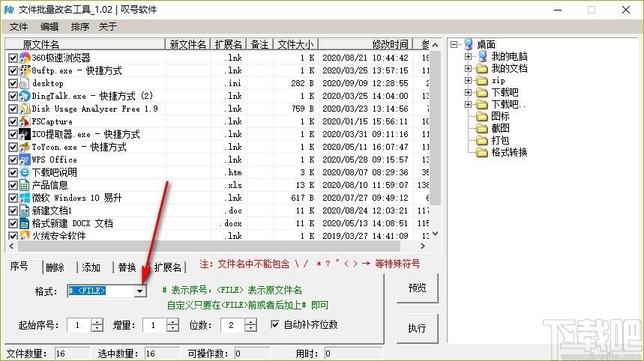Click the 360极速浏览器 file icon
Viewport: 644px width, 361px height.
coord(25,58)
